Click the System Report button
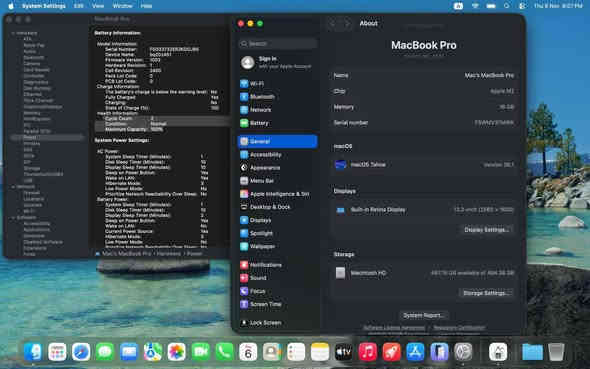The image size is (590, 369). (x=423, y=315)
